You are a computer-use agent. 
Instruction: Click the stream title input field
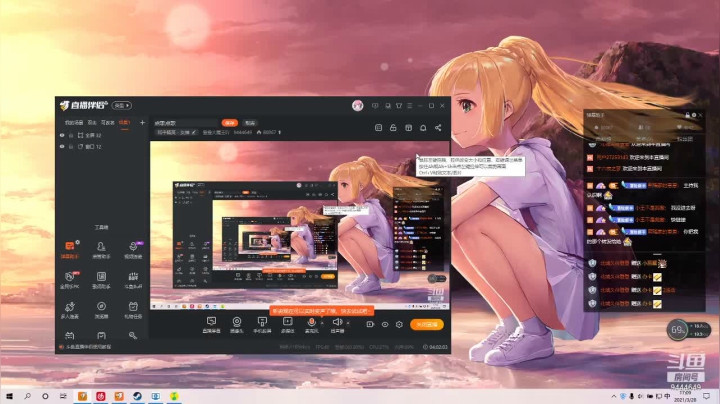[x=186, y=123]
